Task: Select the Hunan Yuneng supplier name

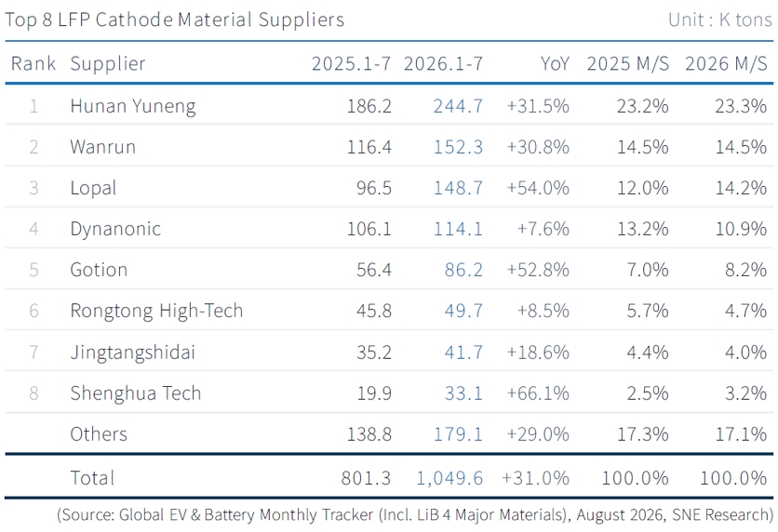Action: [133, 107]
